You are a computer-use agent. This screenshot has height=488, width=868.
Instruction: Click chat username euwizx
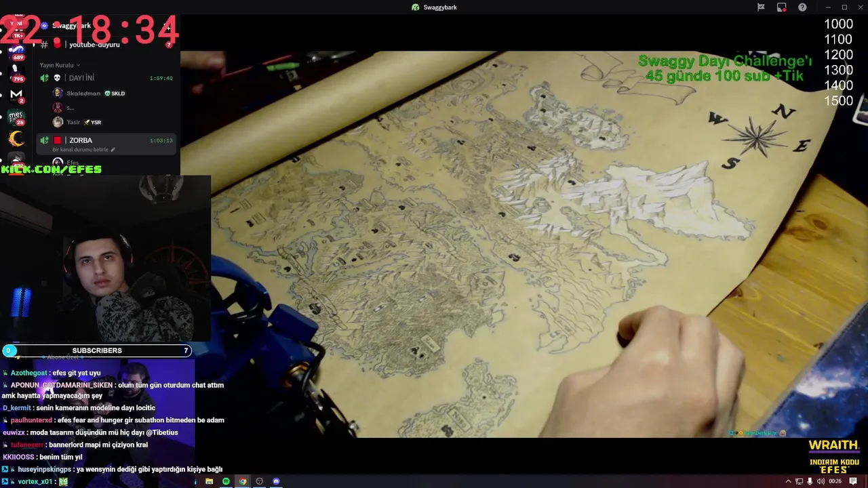(x=14, y=432)
